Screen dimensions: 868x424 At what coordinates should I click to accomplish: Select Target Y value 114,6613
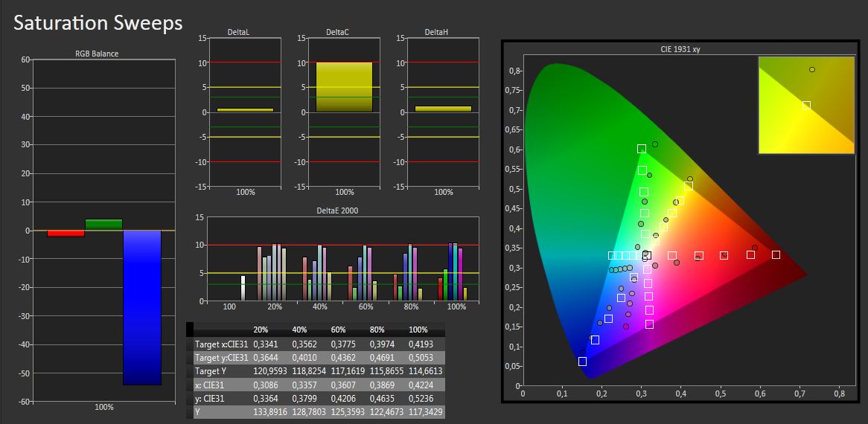pos(425,371)
